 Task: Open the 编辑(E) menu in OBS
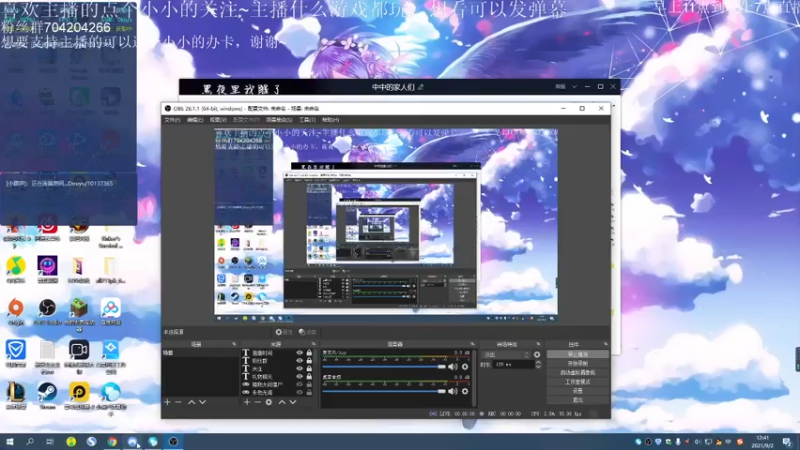(195, 120)
